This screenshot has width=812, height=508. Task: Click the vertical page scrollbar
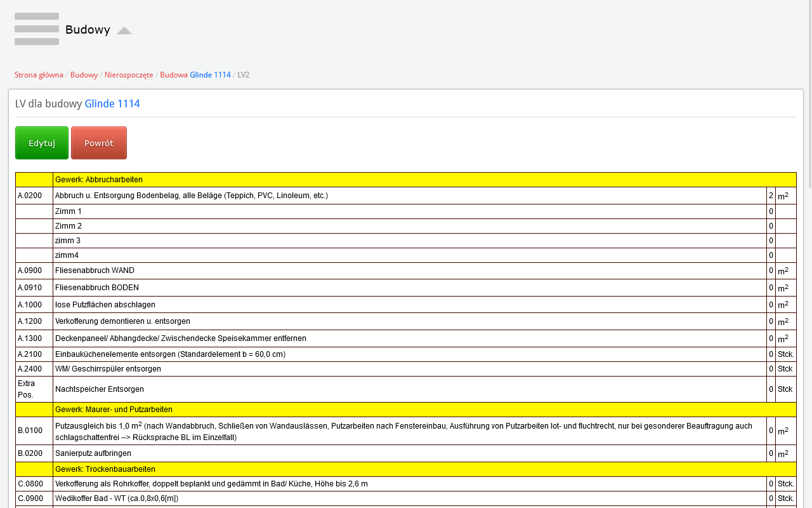point(808,254)
